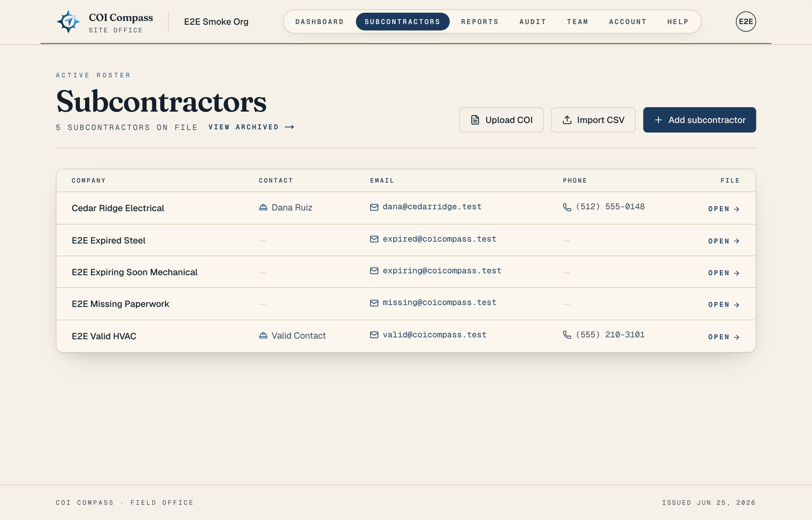This screenshot has height=520, width=812.
Task: Click the Upload COI button
Action: [501, 120]
